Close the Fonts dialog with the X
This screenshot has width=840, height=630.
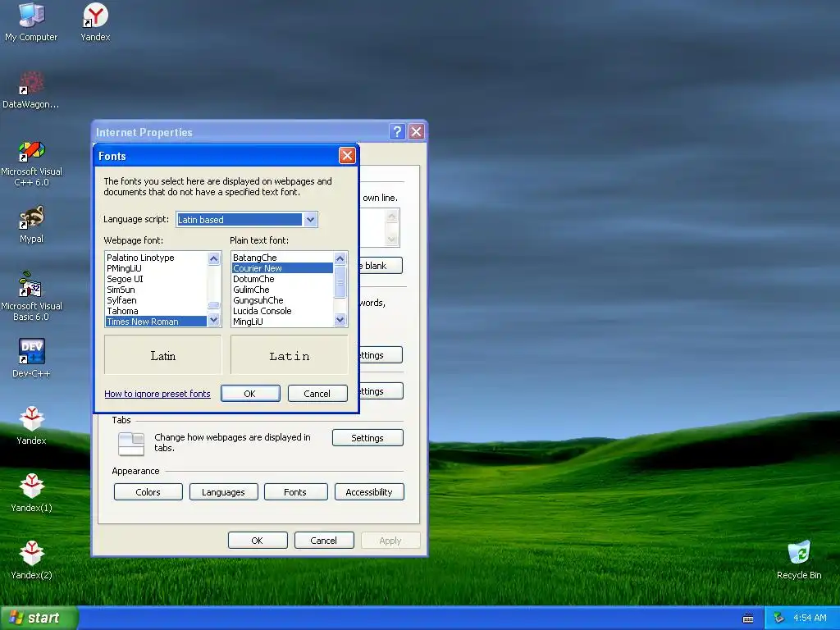pyautogui.click(x=347, y=156)
